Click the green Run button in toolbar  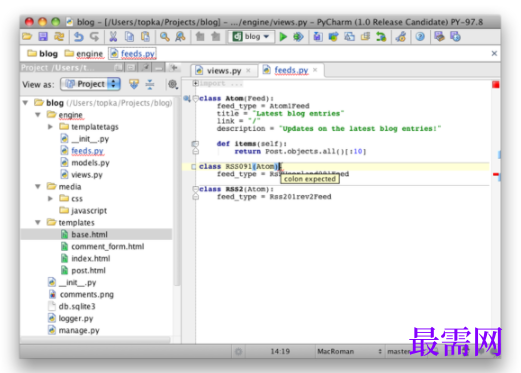click(x=283, y=37)
